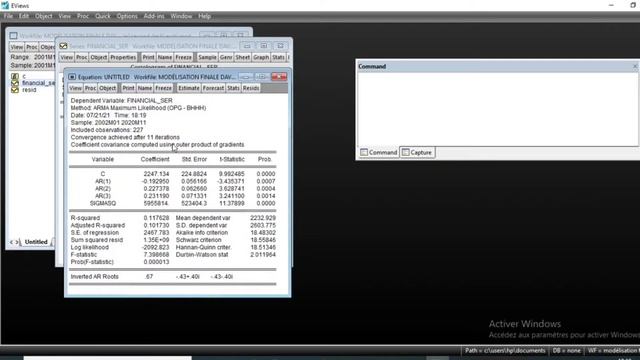Maximize the Series FINANCIAL_SER window

point(264,46)
